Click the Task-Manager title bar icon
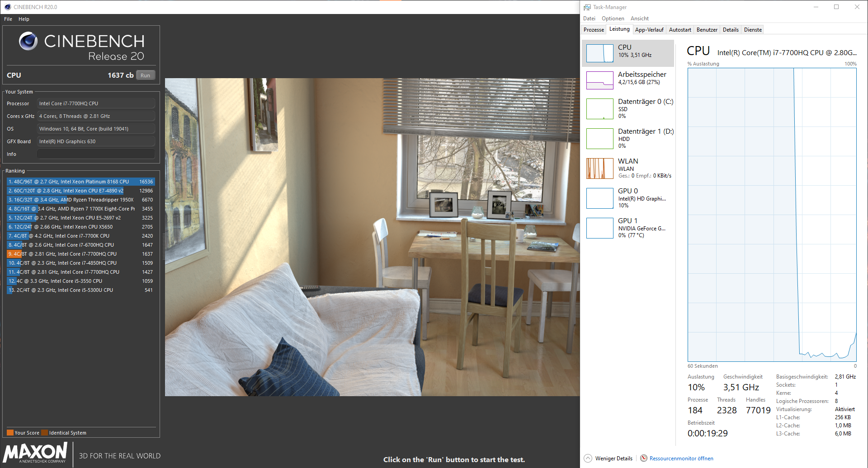 [587, 7]
